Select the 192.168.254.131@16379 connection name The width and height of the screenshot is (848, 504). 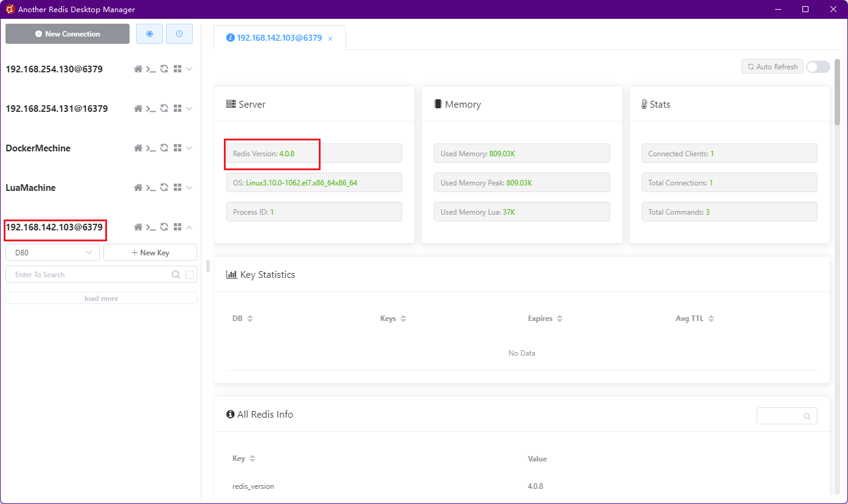pos(57,109)
